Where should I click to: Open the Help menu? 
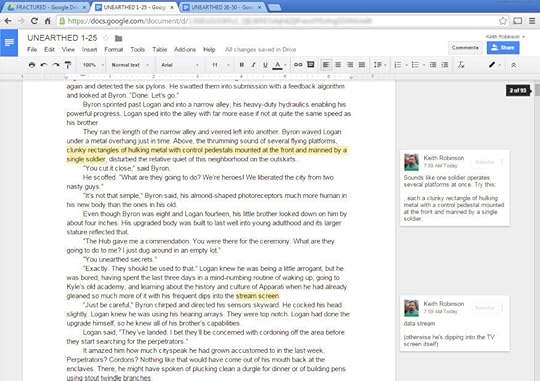pyautogui.click(x=209, y=50)
